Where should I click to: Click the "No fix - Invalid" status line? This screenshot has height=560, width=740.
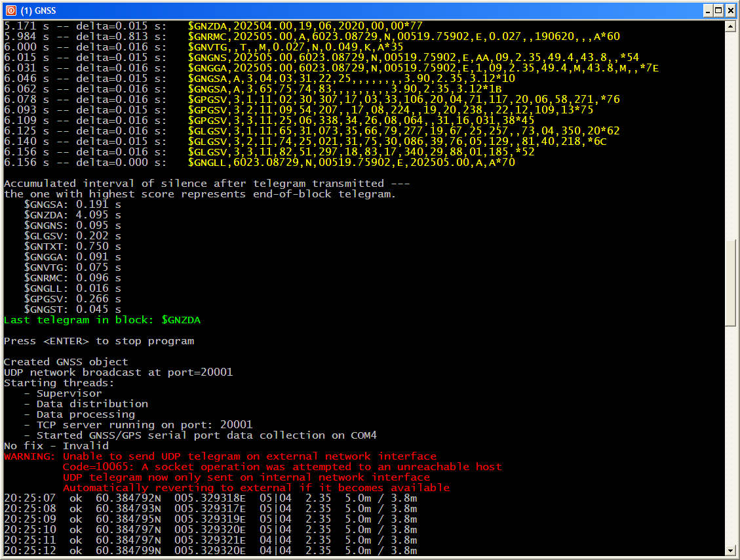click(x=56, y=446)
